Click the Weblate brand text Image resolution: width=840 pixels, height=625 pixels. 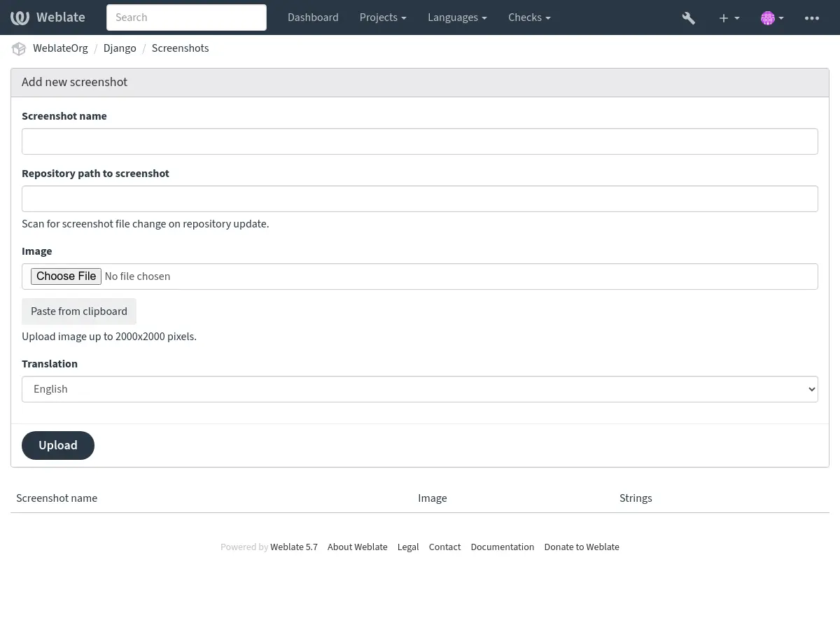61,17
